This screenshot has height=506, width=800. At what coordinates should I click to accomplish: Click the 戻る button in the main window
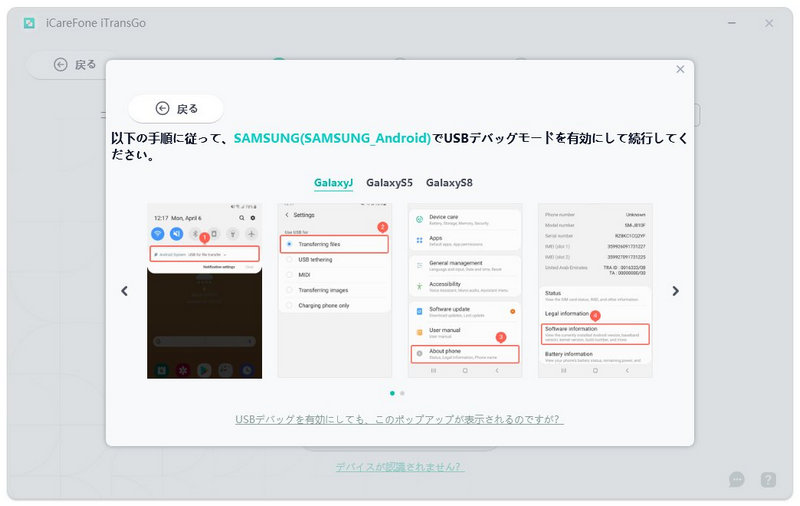(x=75, y=65)
